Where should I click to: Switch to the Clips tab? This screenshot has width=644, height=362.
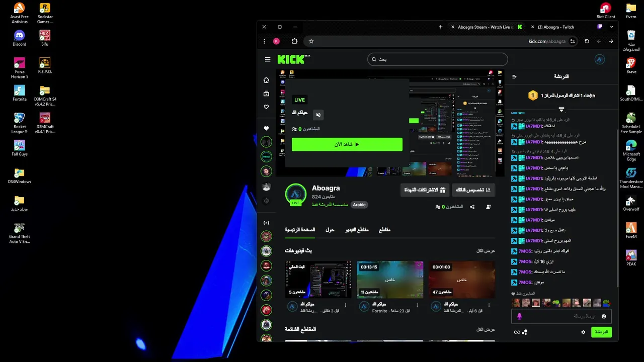pos(384,230)
